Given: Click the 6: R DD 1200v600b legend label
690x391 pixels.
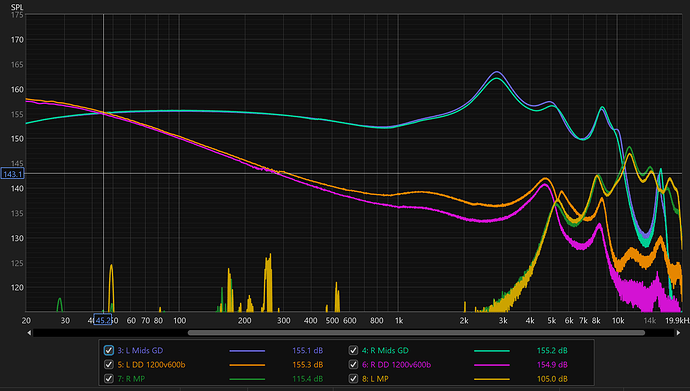Looking at the screenshot, I should click(x=396, y=365).
